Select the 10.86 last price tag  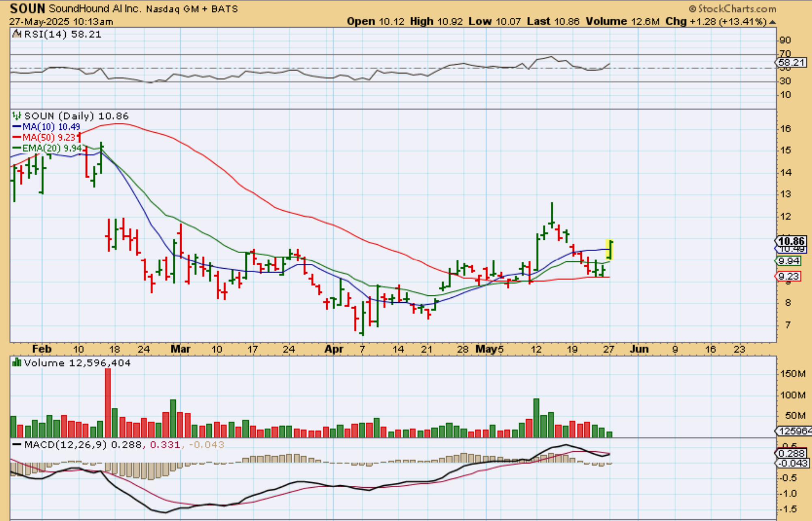[791, 241]
